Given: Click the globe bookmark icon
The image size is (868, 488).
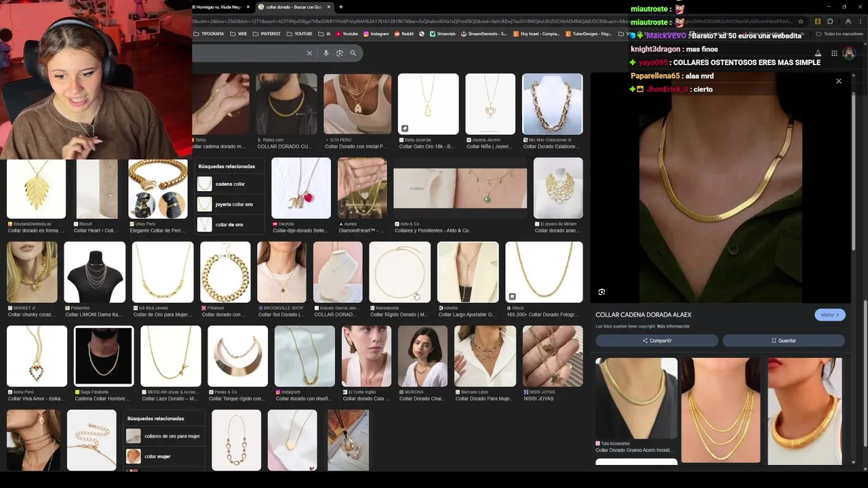Looking at the screenshot, I should pyautogui.click(x=422, y=34).
